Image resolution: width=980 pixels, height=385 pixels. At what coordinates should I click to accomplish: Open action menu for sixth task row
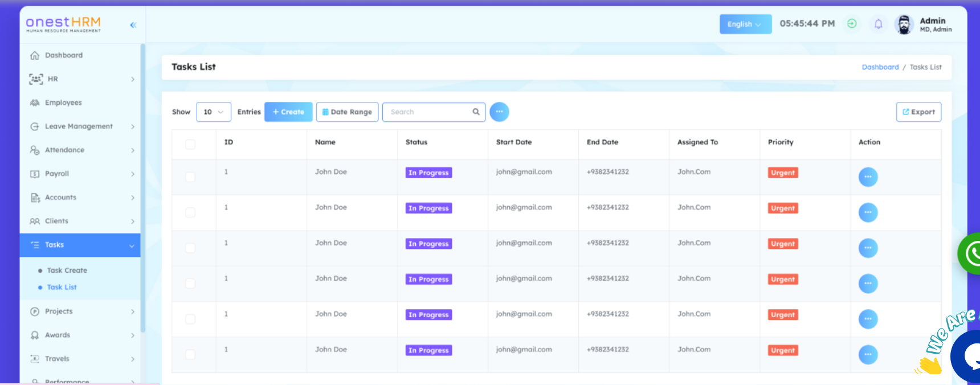pyautogui.click(x=868, y=354)
